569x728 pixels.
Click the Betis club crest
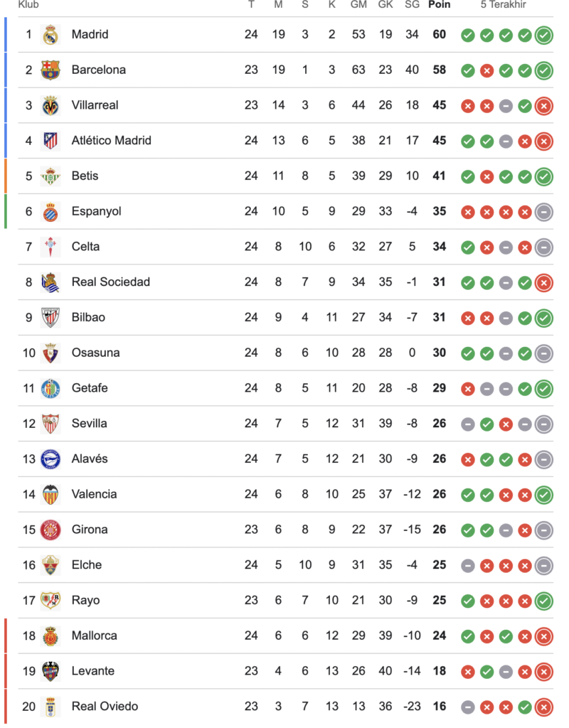coord(50,176)
